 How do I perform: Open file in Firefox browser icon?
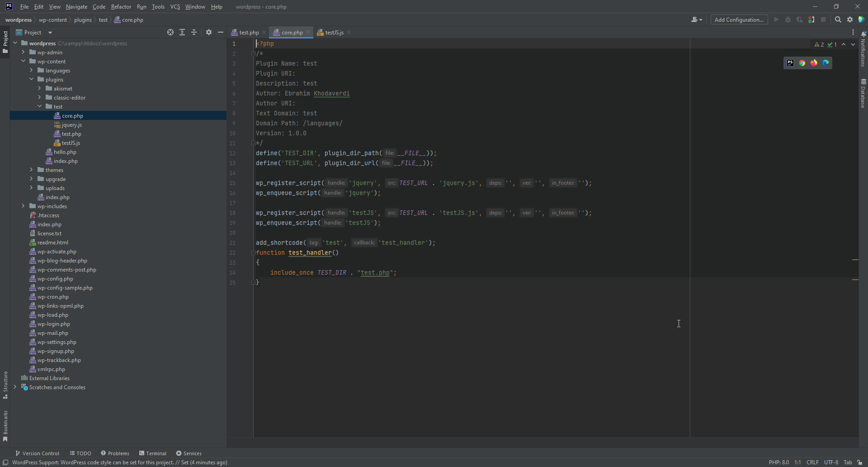coord(814,63)
